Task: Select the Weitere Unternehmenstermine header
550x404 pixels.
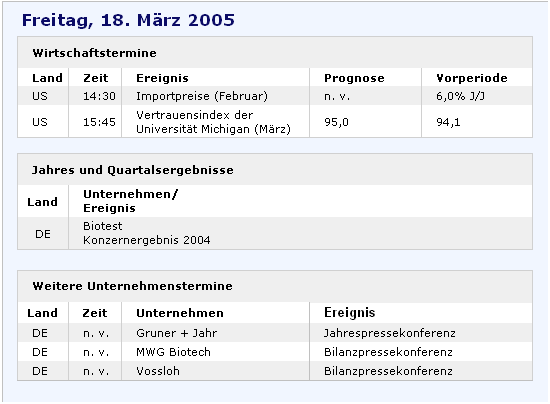Action: pos(132,286)
